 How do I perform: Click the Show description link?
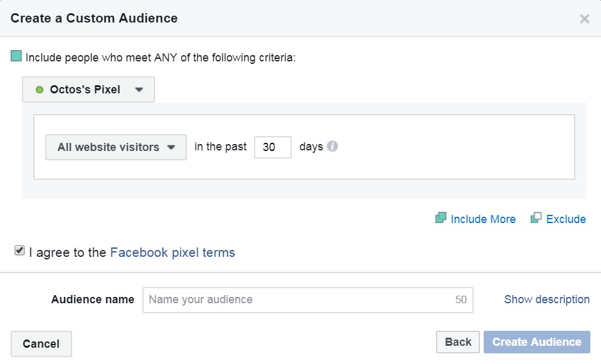(x=547, y=299)
